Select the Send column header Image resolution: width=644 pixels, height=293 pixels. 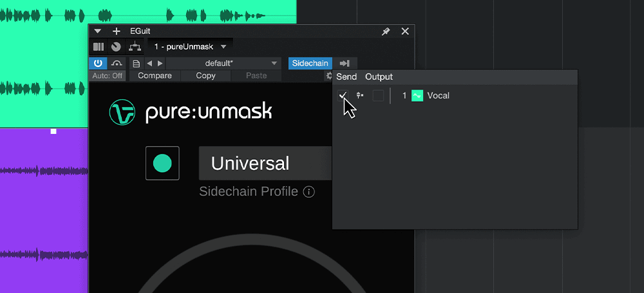tap(346, 77)
